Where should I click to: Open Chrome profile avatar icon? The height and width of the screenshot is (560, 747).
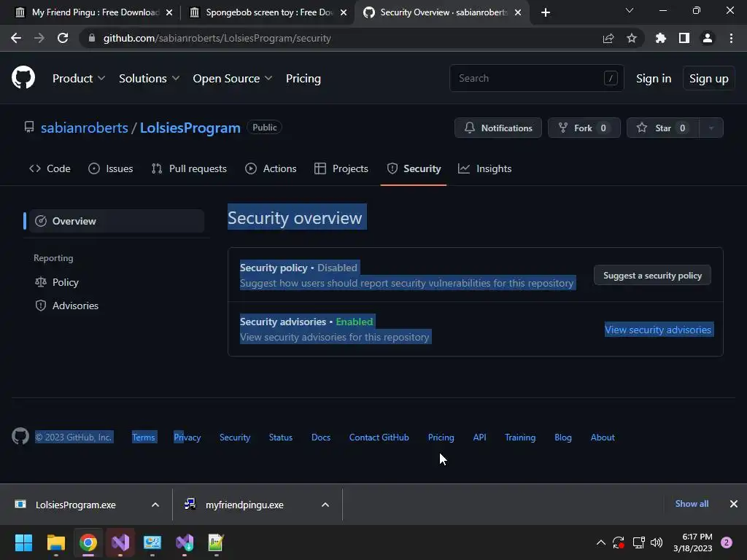(708, 38)
